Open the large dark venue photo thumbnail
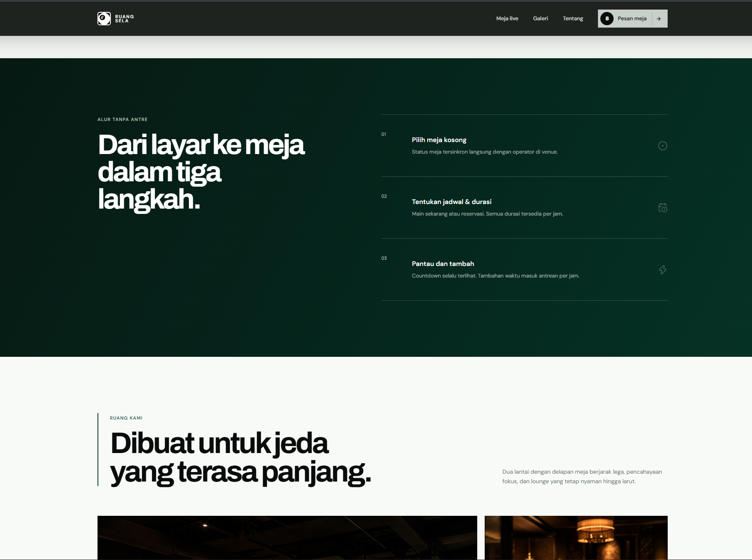Viewport: 752px width, 560px height. pos(287,538)
